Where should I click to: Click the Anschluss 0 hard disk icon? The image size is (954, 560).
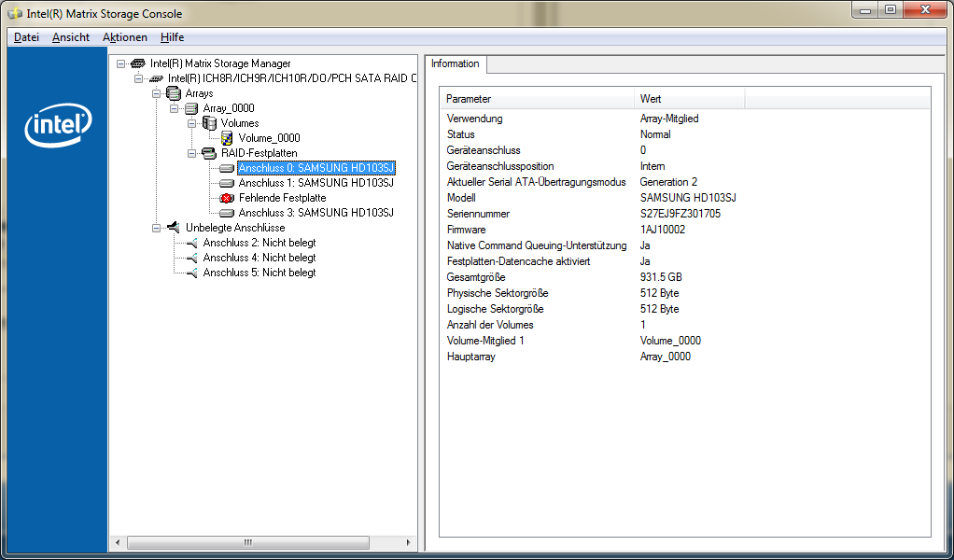[x=227, y=168]
